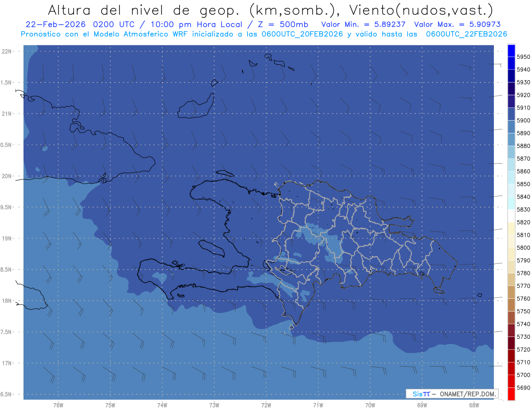Click the '0600UTC_22FEB2026' valid-until time
Screen dimensions: 532x411
tap(466, 34)
